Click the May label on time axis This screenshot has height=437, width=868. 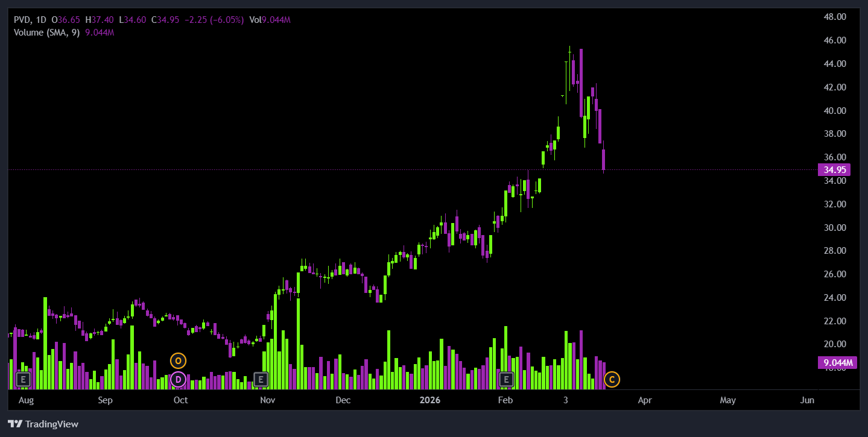(x=727, y=400)
